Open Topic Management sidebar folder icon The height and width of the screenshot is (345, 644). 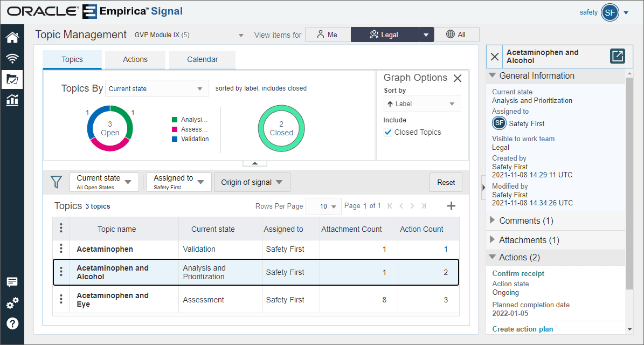click(12, 79)
